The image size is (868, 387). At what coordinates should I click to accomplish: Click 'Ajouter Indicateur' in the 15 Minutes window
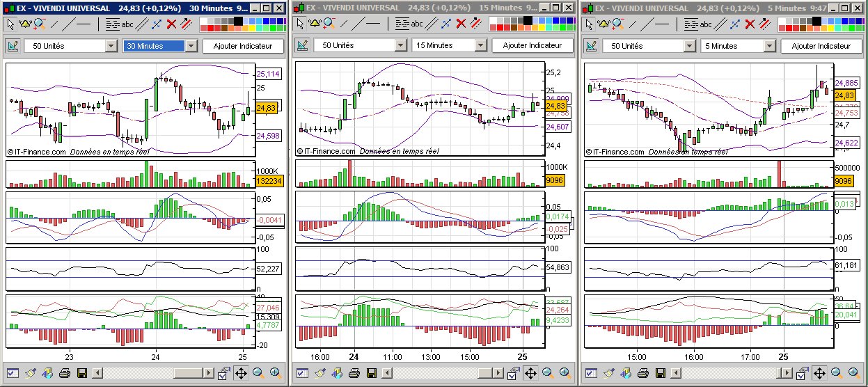pos(532,46)
